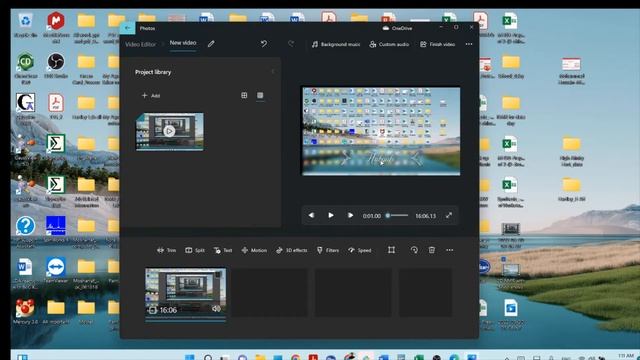Open the green CD desktop shortcut
The image size is (640, 360).
click(25, 68)
